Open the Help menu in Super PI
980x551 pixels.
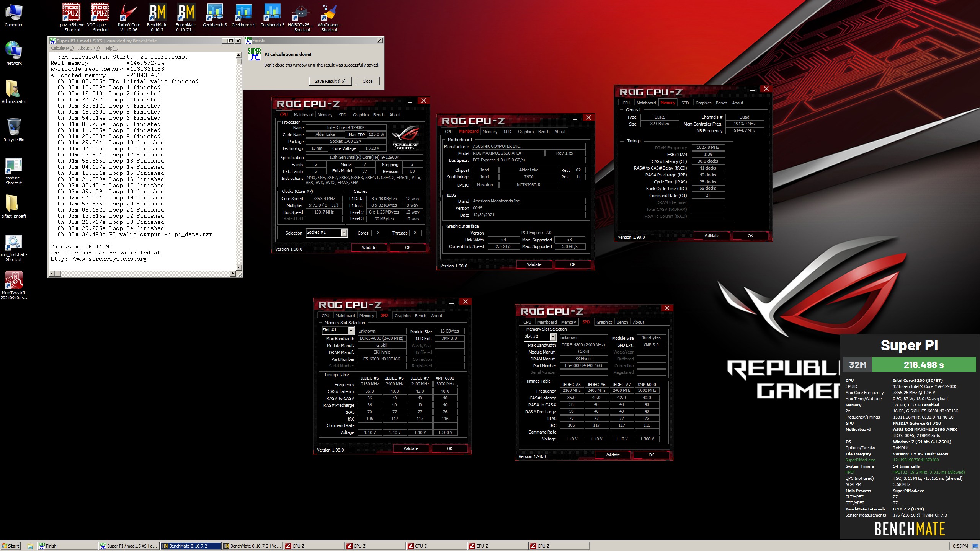click(111, 48)
